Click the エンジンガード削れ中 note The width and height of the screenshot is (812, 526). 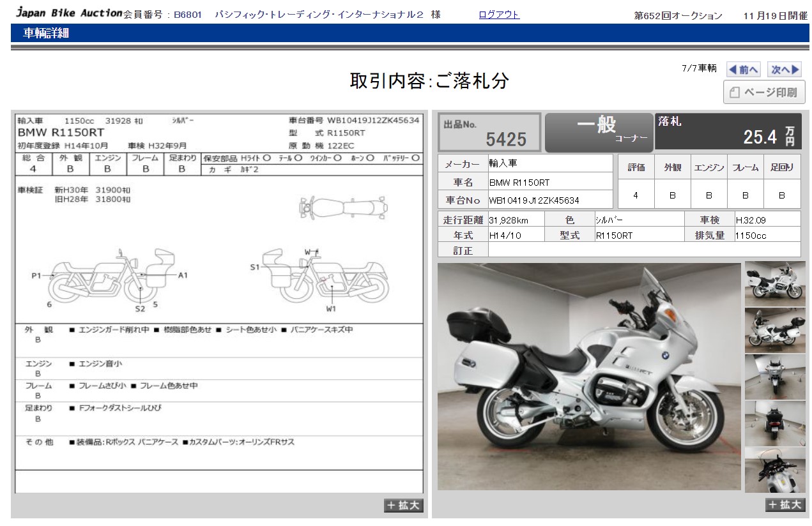109,330
